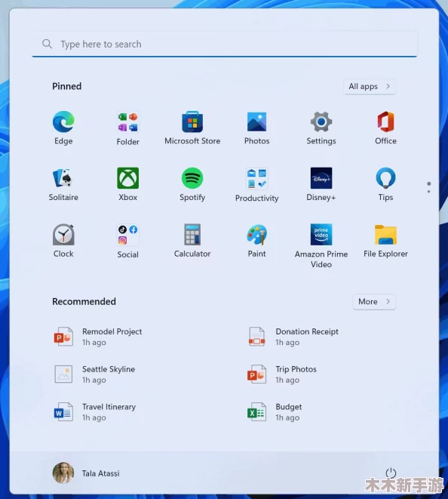Open the pinned Office apps Folder
The image size is (448, 499).
click(127, 122)
